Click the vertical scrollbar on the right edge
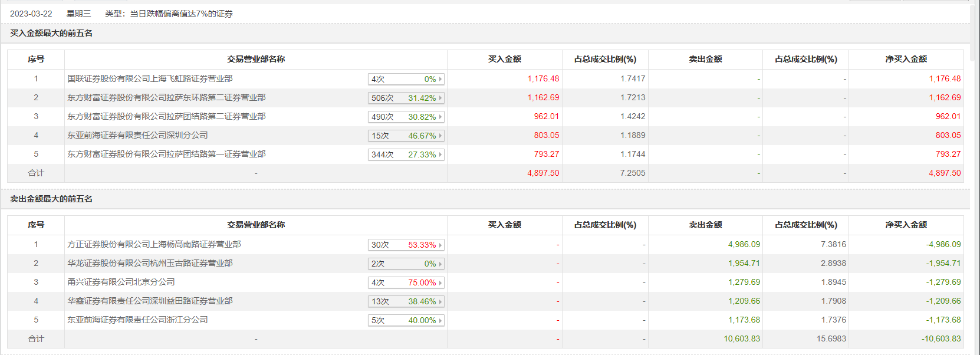 (975, 177)
